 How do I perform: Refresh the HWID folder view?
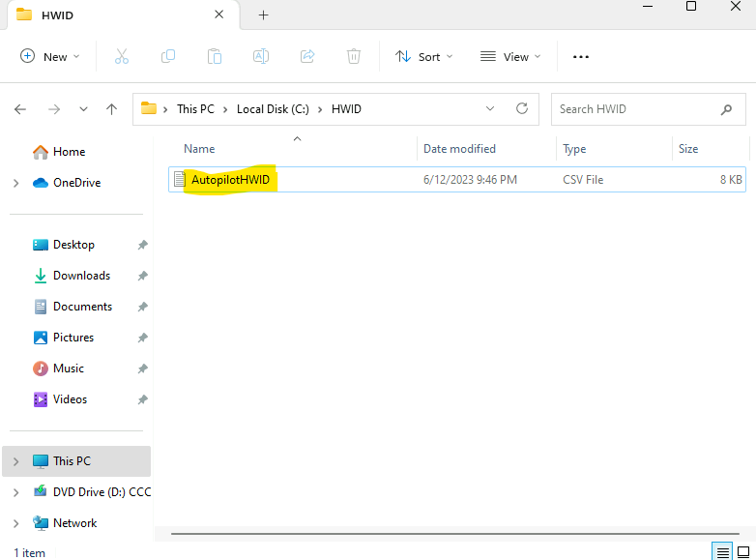tap(522, 108)
